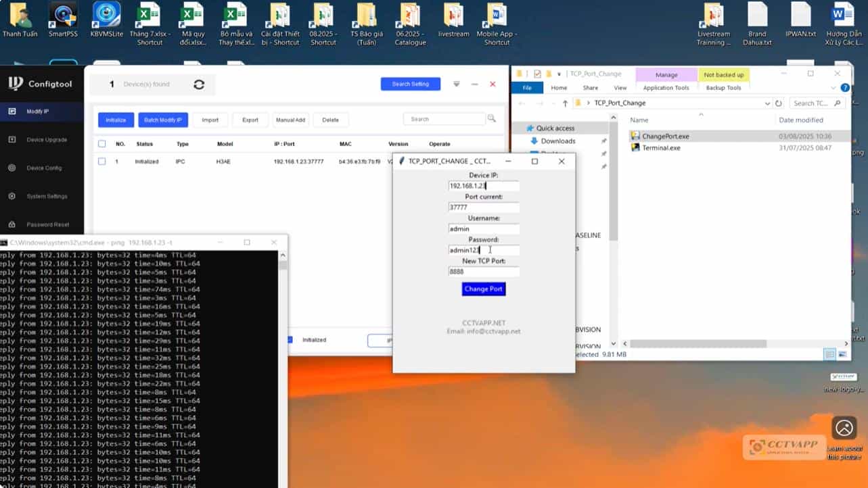Open the Configtool title bar dropdown menu

click(x=457, y=84)
